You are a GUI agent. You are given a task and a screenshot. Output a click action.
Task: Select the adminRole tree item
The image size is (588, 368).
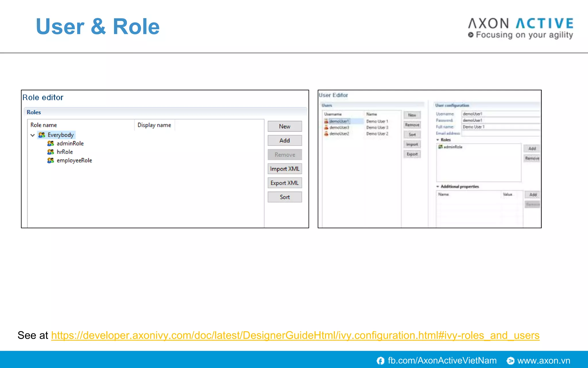pos(70,143)
